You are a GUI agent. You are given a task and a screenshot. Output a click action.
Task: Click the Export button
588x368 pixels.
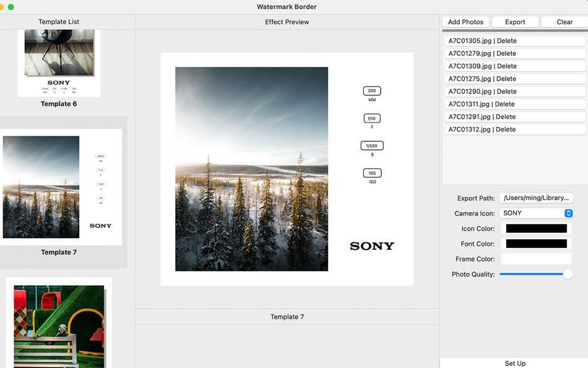(x=515, y=22)
